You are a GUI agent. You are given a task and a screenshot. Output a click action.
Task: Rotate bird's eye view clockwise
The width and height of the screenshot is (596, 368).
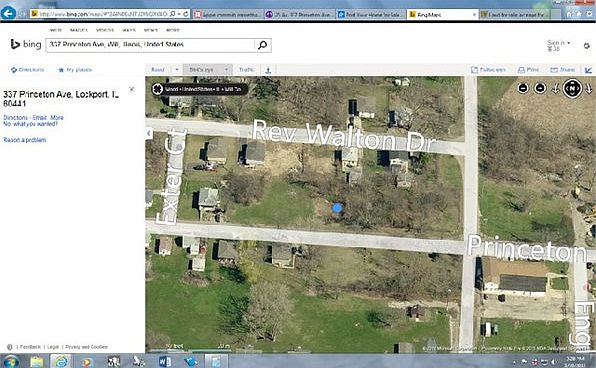(x=589, y=89)
